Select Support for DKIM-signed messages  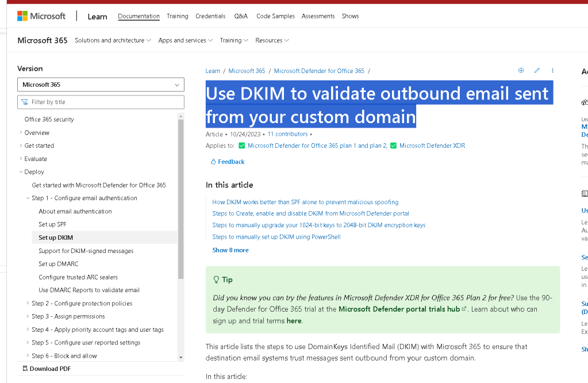86,251
